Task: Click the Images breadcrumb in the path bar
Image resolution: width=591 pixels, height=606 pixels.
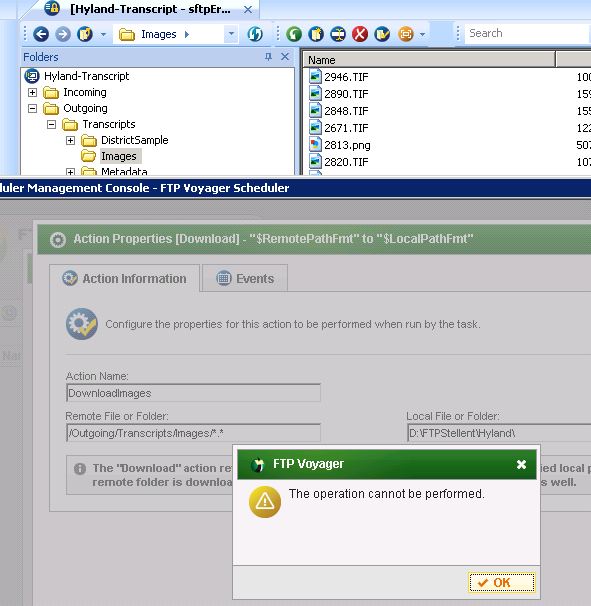Action: tap(158, 34)
